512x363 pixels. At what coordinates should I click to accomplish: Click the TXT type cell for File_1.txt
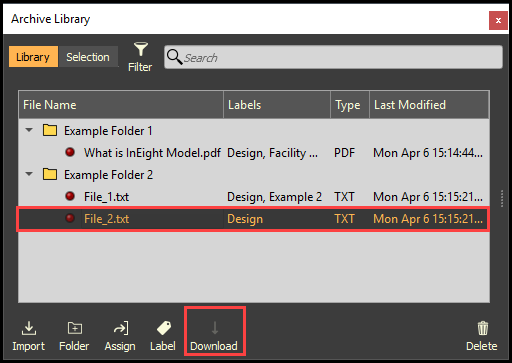[x=344, y=197]
